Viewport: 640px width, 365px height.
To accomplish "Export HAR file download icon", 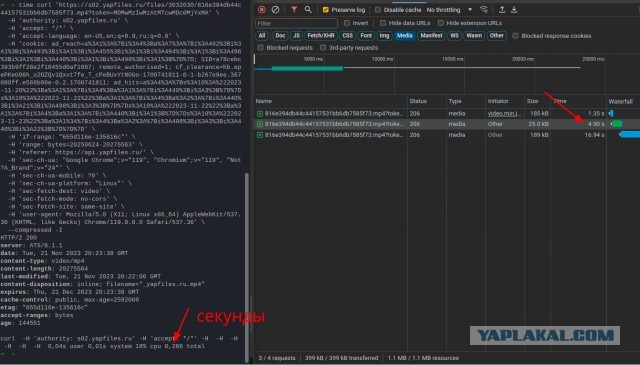I will pos(514,9).
